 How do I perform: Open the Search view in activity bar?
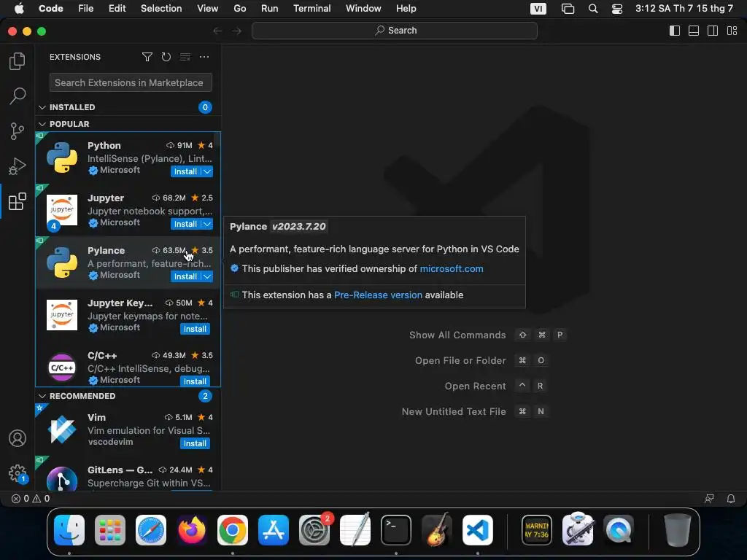[x=18, y=96]
